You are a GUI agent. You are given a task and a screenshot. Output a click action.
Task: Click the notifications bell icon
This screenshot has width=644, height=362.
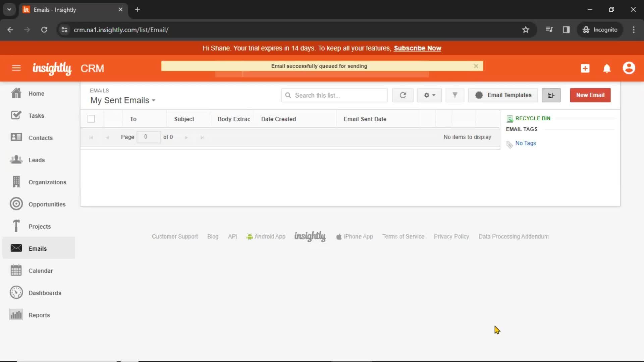pos(607,68)
